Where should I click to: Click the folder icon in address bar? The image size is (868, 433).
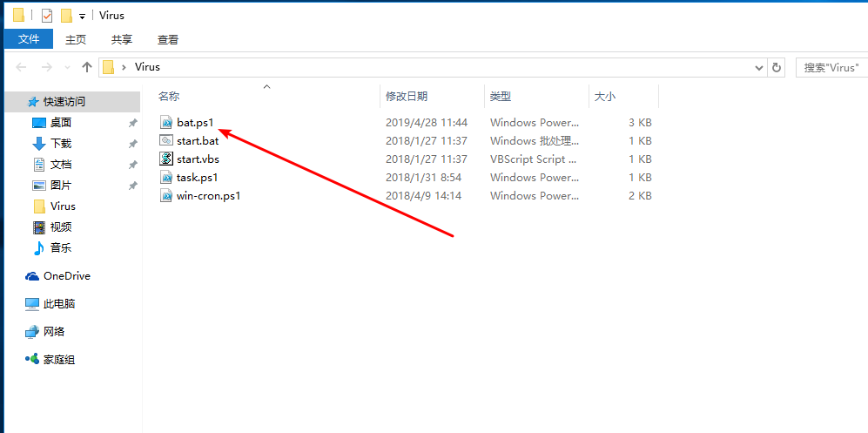pyautogui.click(x=108, y=68)
